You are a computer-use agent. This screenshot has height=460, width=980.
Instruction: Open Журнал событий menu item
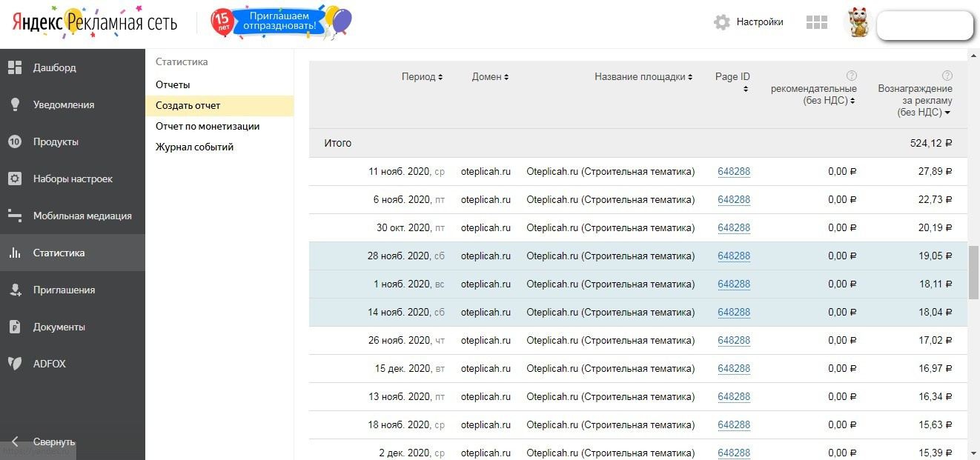pos(194,147)
